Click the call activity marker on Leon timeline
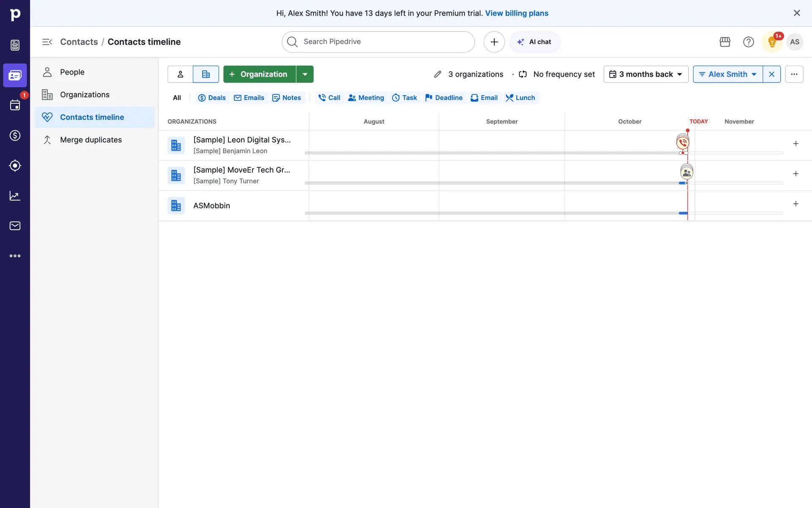The width and height of the screenshot is (812, 508). [x=683, y=143]
